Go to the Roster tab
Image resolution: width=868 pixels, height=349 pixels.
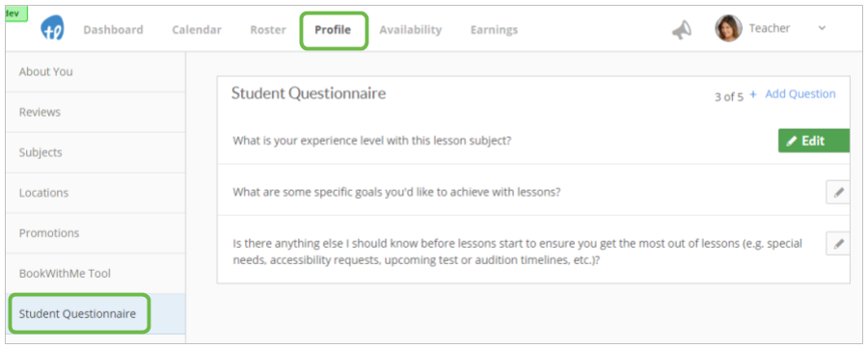point(268,30)
